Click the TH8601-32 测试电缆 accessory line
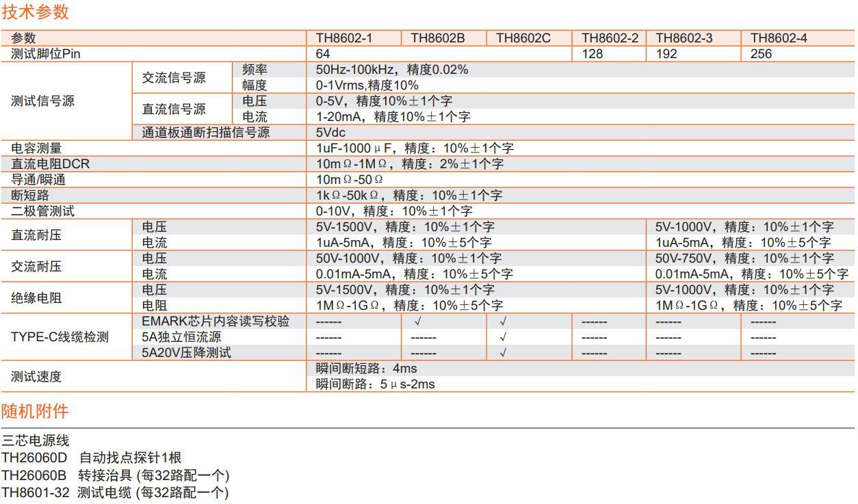The width and height of the screenshot is (858, 504). (114, 493)
